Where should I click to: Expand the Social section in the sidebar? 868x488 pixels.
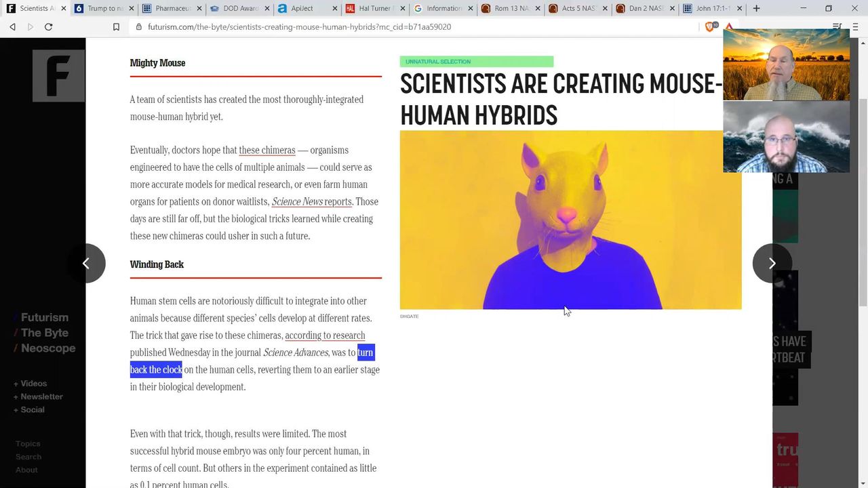[x=31, y=409]
